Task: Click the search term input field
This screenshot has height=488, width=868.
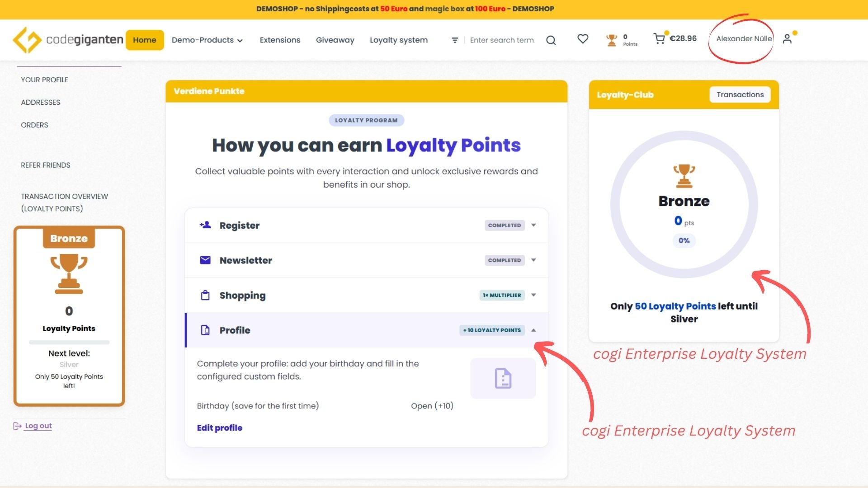Action: point(502,40)
